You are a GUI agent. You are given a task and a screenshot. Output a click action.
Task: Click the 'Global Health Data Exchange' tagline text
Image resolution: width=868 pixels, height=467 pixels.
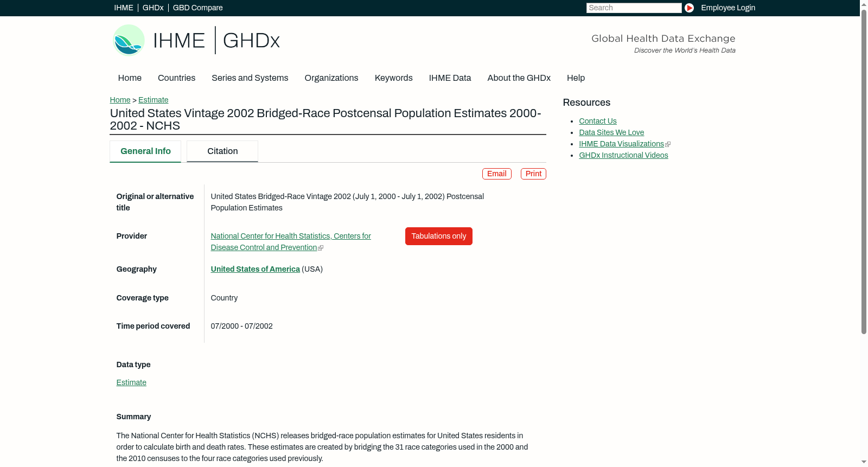[663, 39]
